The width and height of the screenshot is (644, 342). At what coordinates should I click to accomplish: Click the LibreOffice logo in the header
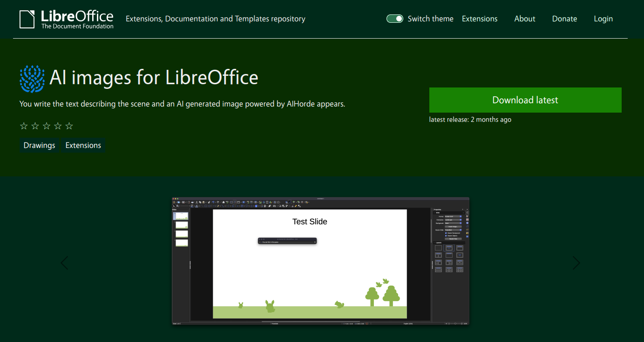click(67, 19)
